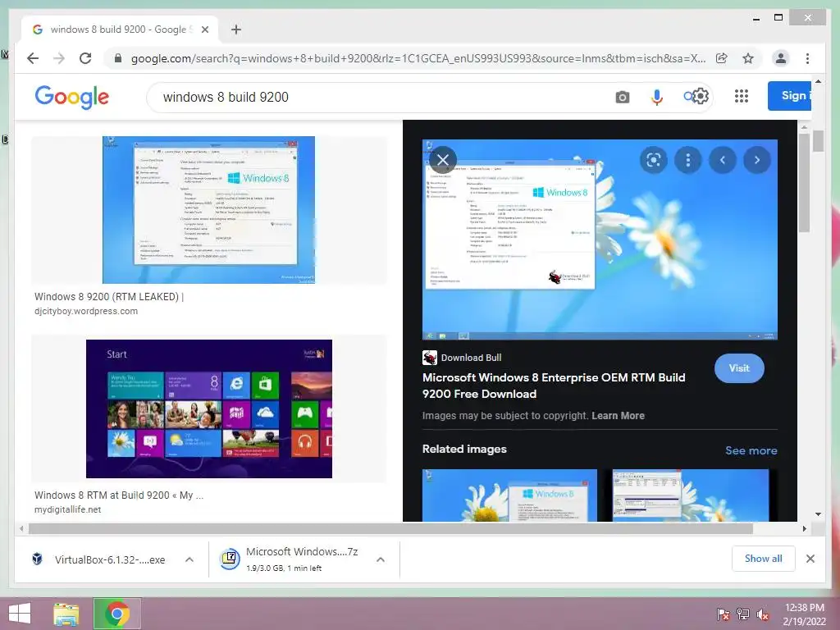The height and width of the screenshot is (630, 840).
Task: Open the muted volume tray icon
Action: tap(763, 614)
